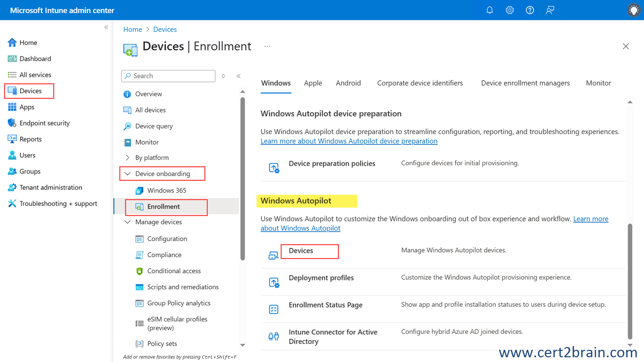Open the feedback person icon

550,10
